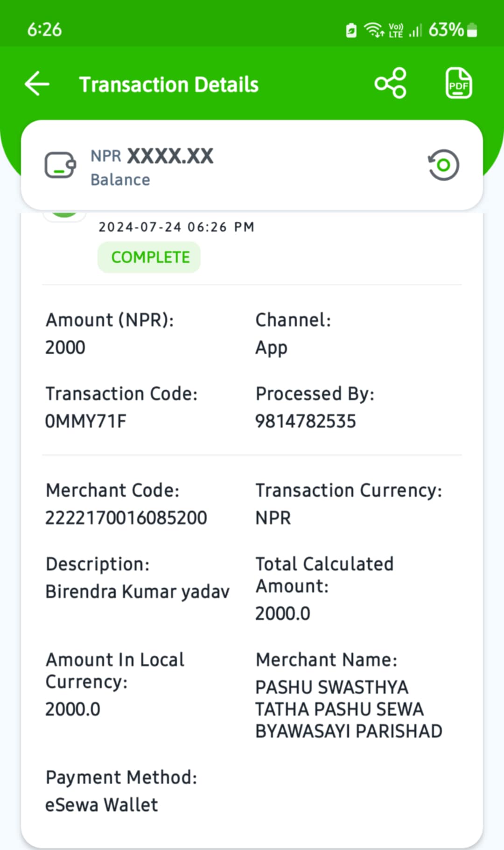Tap the back arrow icon
Viewport: 504px width, 850px height.
click(x=37, y=84)
